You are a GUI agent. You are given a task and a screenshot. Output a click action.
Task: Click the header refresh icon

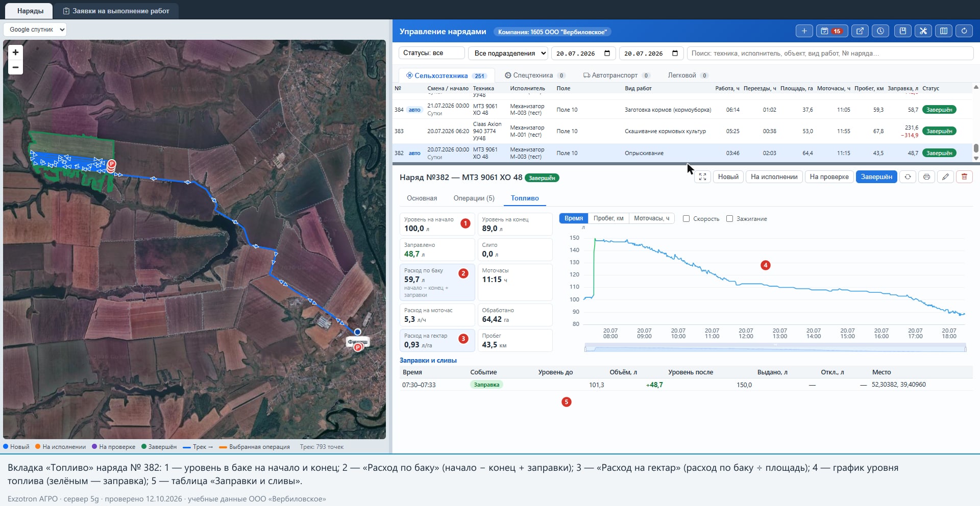pos(964,31)
